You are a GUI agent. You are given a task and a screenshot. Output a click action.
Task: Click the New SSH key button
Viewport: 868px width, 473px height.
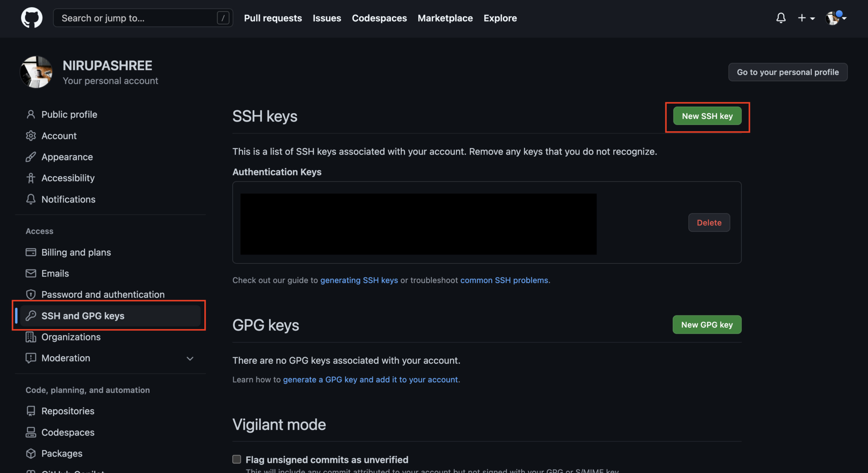click(x=707, y=116)
